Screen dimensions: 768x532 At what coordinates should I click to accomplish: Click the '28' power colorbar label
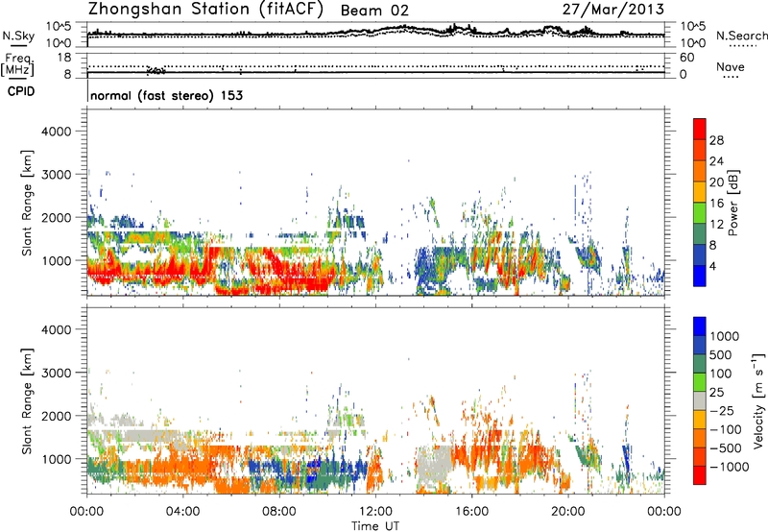pyautogui.click(x=716, y=140)
